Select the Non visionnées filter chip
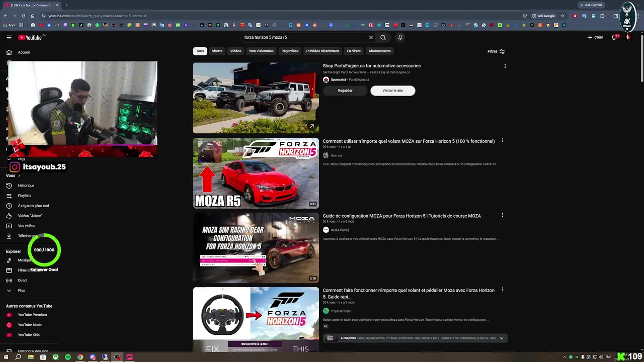This screenshot has width=644, height=362. [x=261, y=51]
